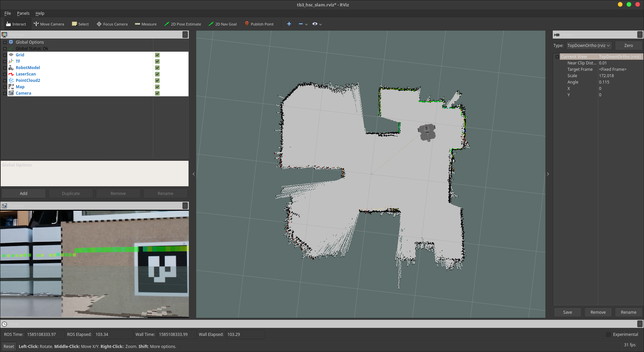Activate the 2D Pose Estimate tool
The image size is (644, 352).
tap(183, 24)
